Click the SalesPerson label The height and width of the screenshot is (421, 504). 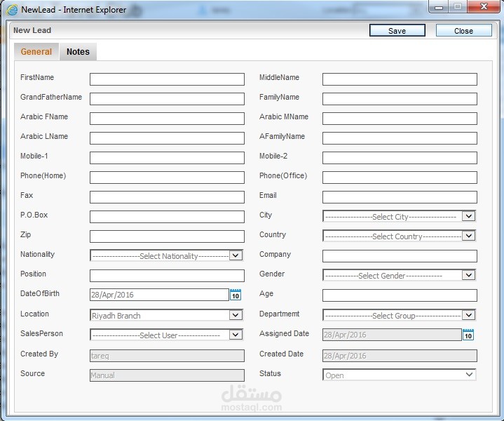tap(41, 333)
